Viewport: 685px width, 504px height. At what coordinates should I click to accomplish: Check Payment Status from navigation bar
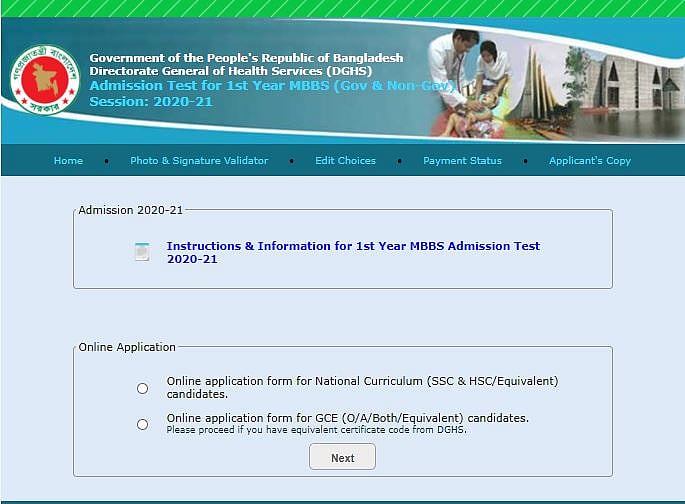[x=462, y=161]
